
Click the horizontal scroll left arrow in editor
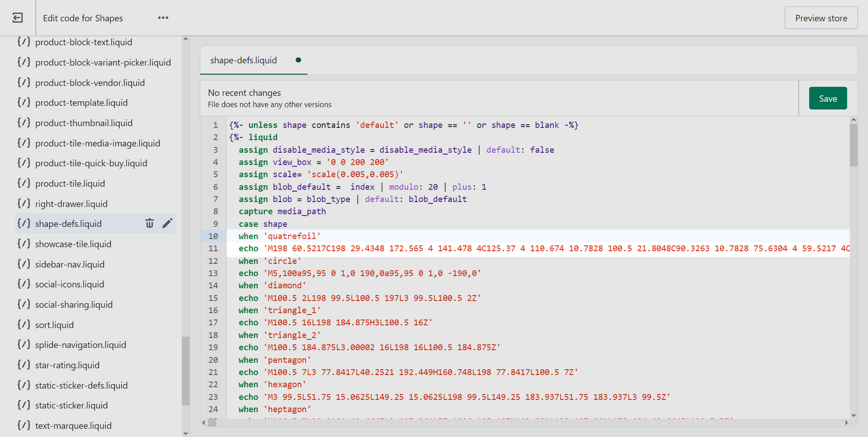click(x=205, y=423)
